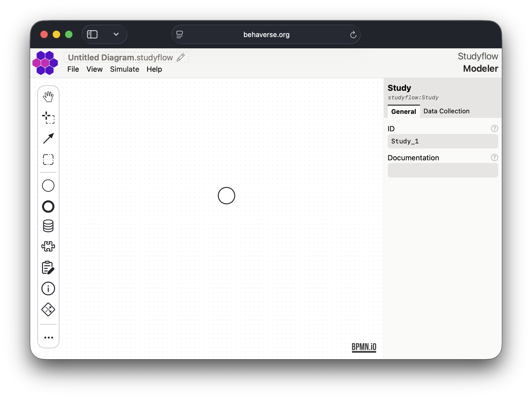The width and height of the screenshot is (532, 399).
Task: Choose the info circle element in the palette
Action: pyautogui.click(x=48, y=289)
